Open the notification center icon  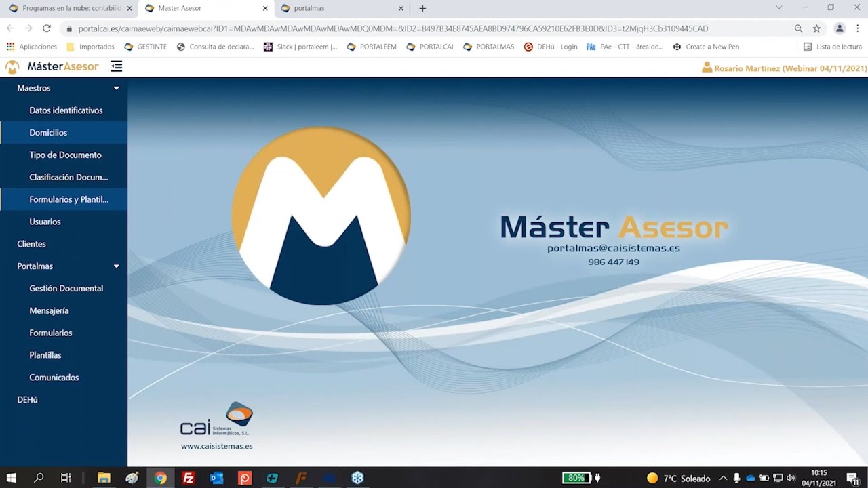pos(852,479)
